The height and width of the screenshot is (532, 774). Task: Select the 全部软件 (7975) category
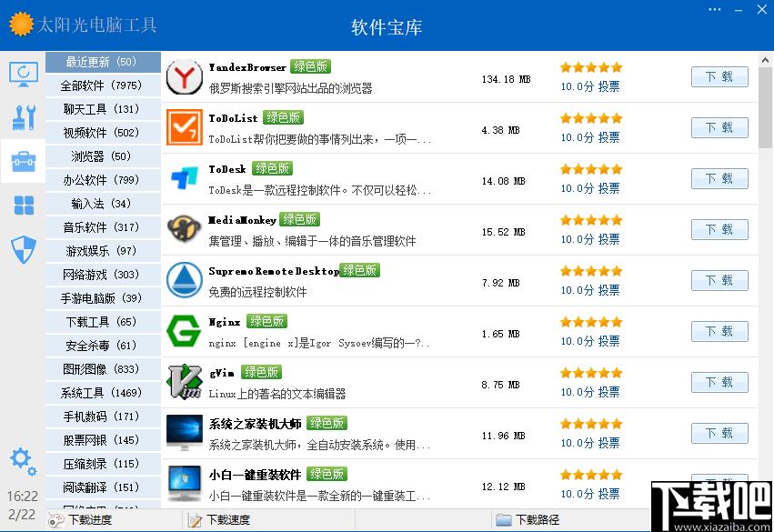coord(103,85)
